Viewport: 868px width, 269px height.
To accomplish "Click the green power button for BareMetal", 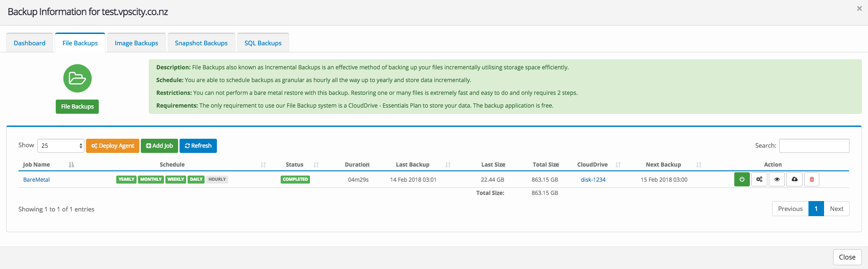I will tap(742, 179).
